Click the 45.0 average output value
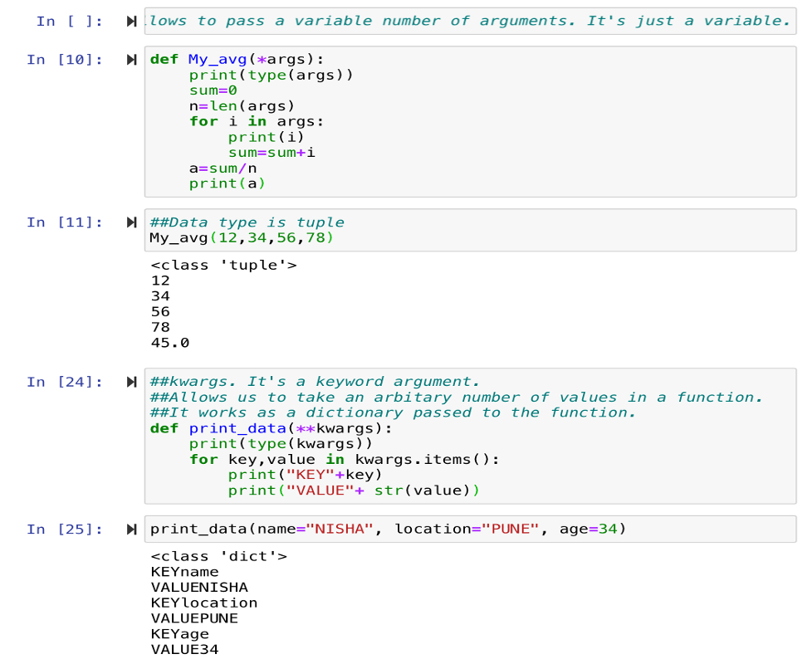This screenshot has height=659, width=812. 170,343
